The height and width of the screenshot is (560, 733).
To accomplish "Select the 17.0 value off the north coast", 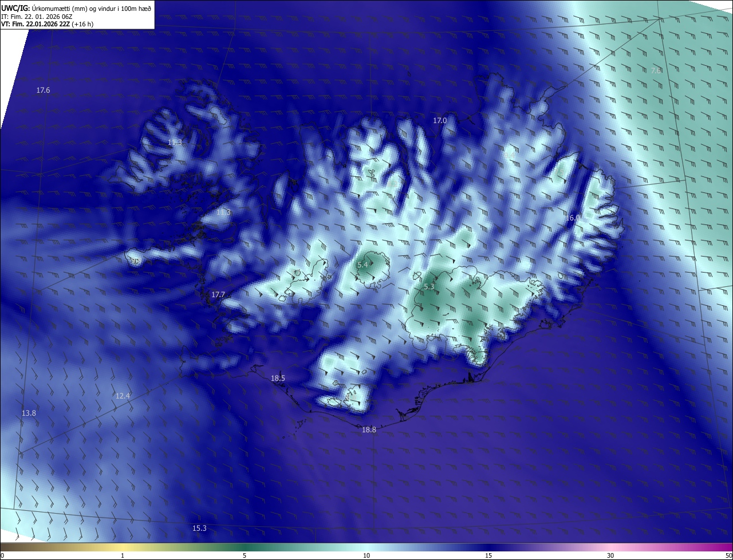I will [x=439, y=120].
